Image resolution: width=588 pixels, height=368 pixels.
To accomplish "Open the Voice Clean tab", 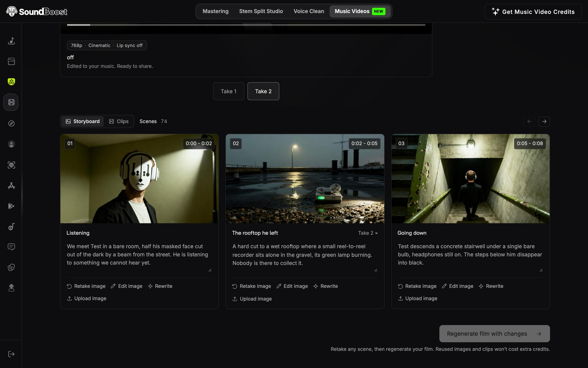I will [309, 11].
